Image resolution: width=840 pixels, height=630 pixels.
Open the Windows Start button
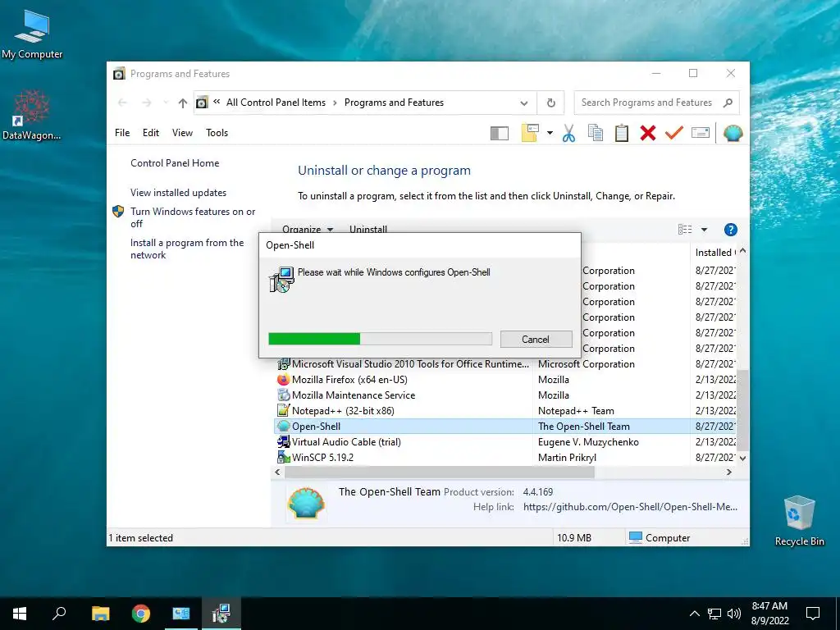pos(20,614)
